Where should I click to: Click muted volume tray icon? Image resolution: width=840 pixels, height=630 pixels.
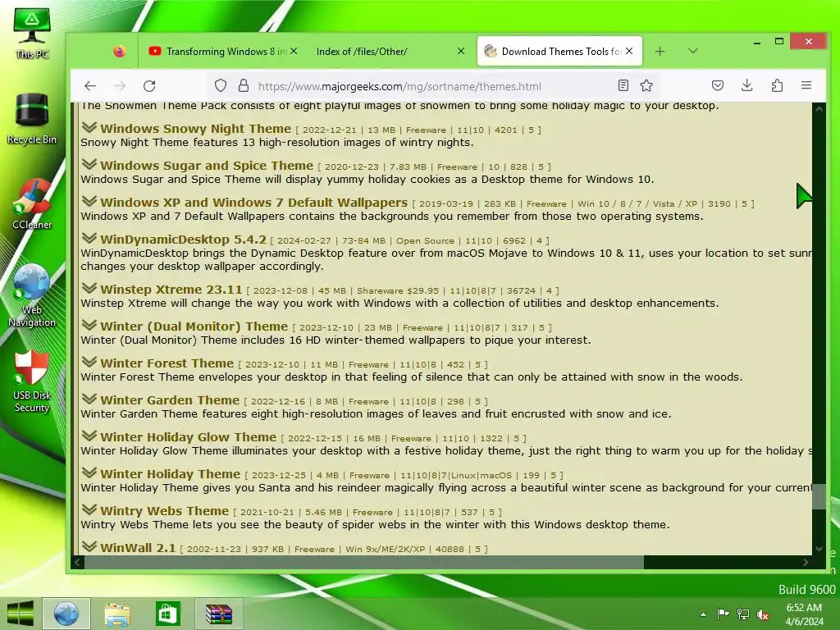tap(763, 614)
